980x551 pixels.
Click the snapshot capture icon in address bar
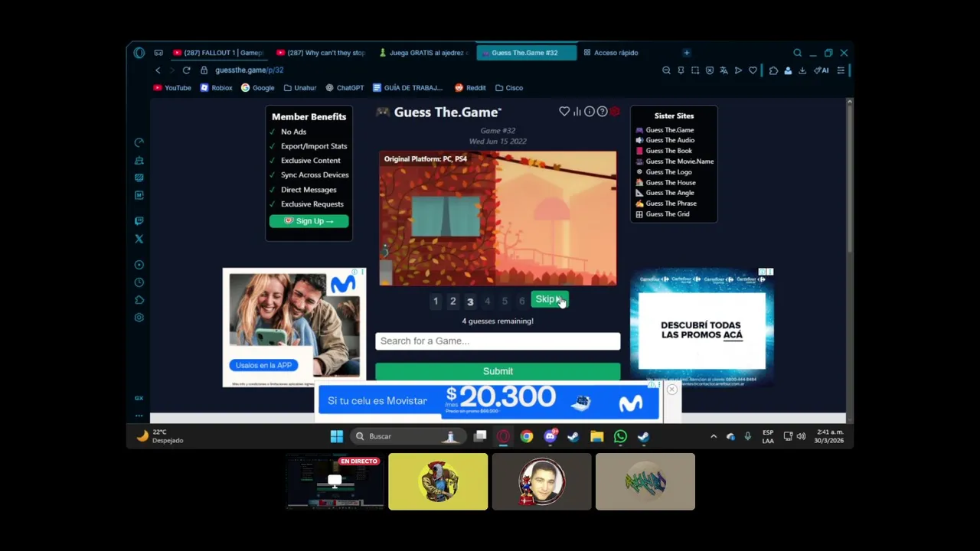pos(695,70)
